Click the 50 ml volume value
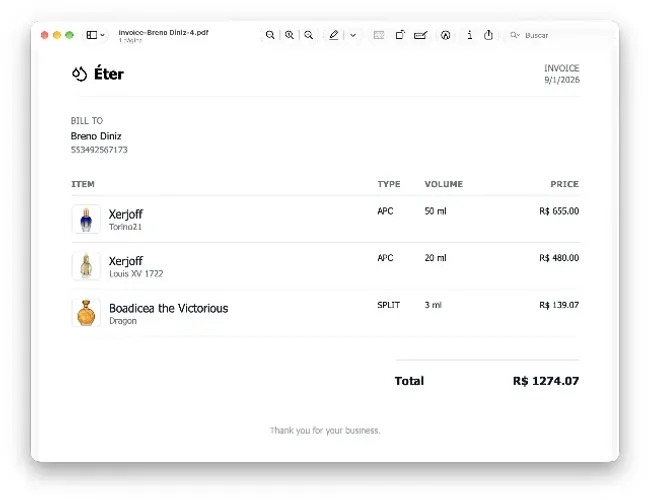The image size is (649, 500). pyautogui.click(x=435, y=211)
